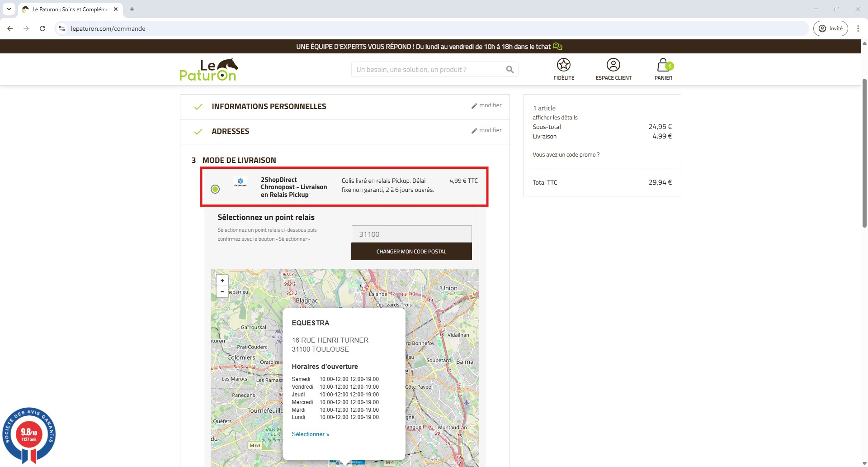Screen dimensions: 868x467
Task: Open Chrome's three-dot menu
Action: pos(859,28)
